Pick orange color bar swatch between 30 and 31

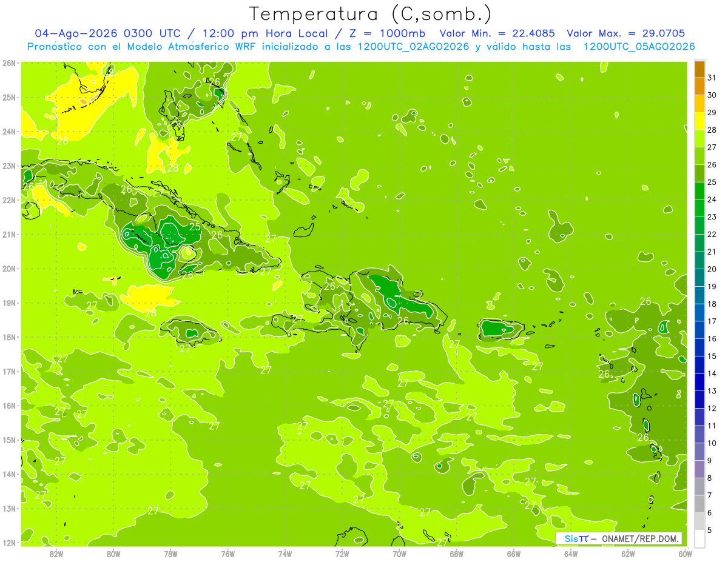[699, 87]
